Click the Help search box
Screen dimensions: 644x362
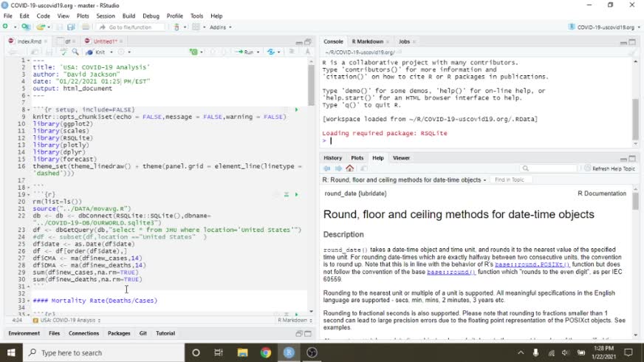click(x=549, y=168)
